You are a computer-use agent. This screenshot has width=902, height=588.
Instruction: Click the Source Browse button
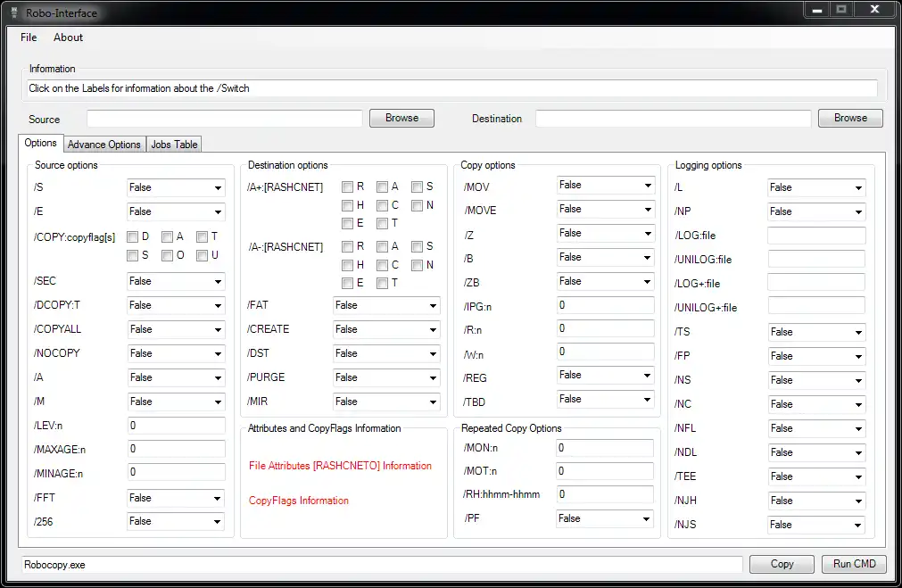tap(401, 118)
